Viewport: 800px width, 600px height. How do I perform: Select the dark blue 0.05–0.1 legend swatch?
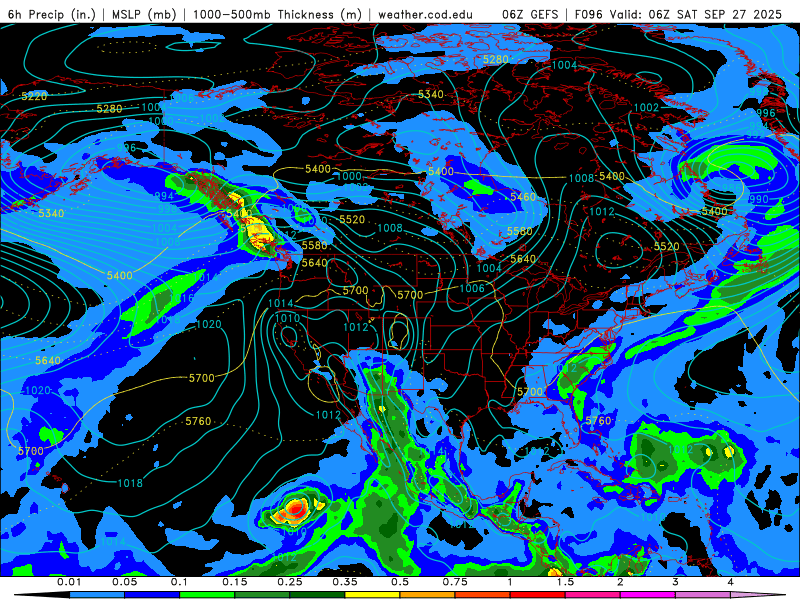tap(152, 595)
